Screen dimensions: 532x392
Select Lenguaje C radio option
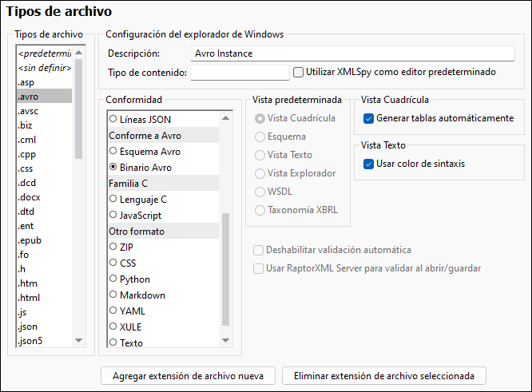(113, 199)
